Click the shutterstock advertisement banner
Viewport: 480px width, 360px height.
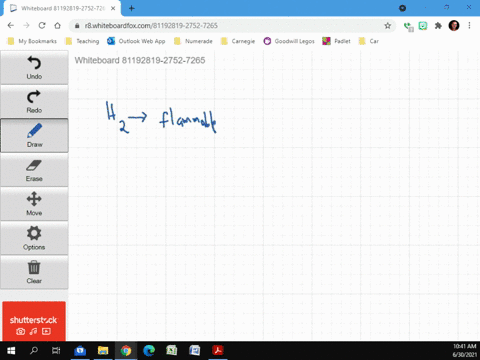tap(34, 321)
